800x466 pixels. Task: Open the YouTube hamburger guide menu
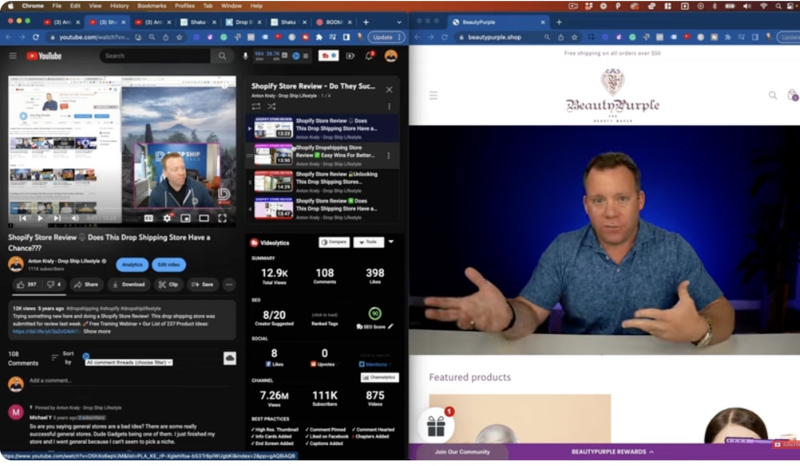pos(13,56)
